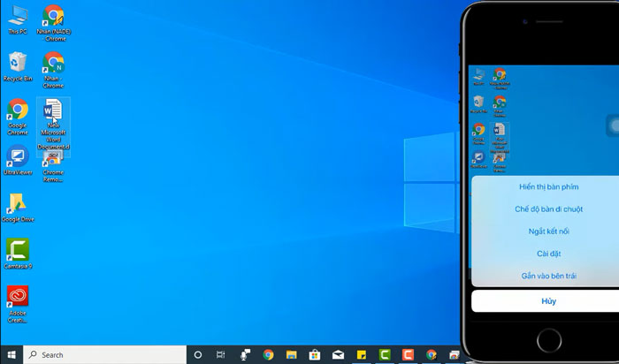Open the Mail app on taskbar
619x364 pixels.
338,354
